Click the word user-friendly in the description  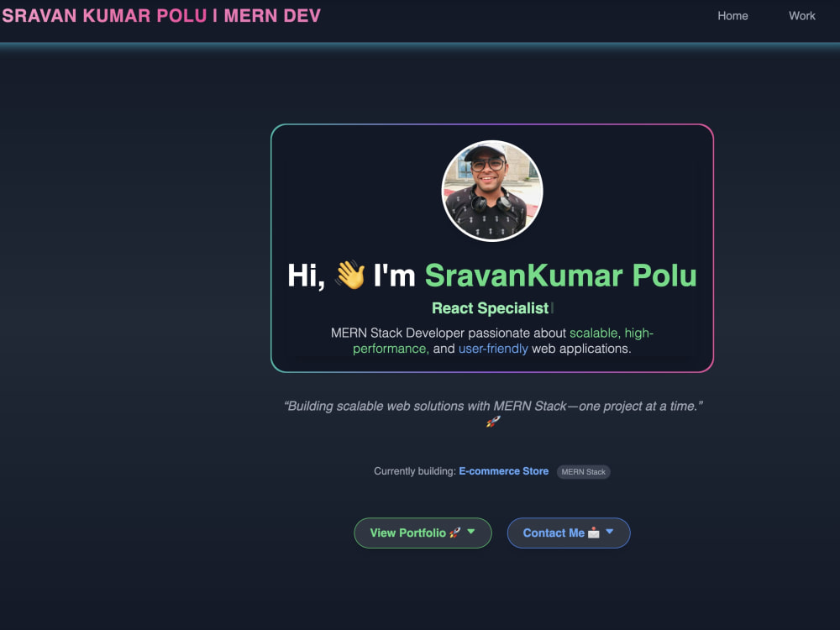click(x=493, y=349)
